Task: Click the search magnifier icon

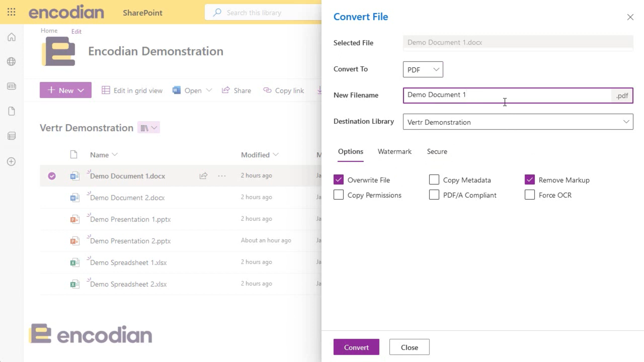Action: pos(217,13)
